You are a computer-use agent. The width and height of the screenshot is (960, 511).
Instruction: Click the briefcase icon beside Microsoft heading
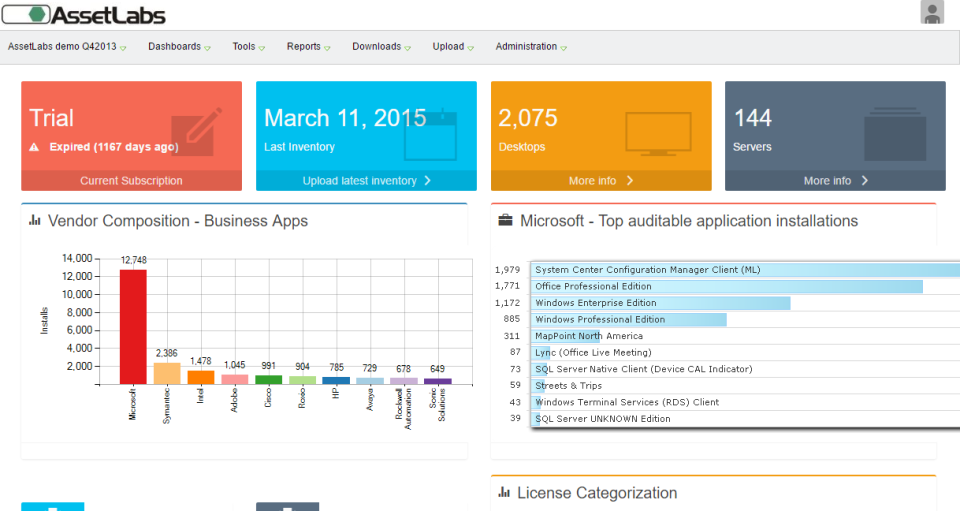(506, 221)
